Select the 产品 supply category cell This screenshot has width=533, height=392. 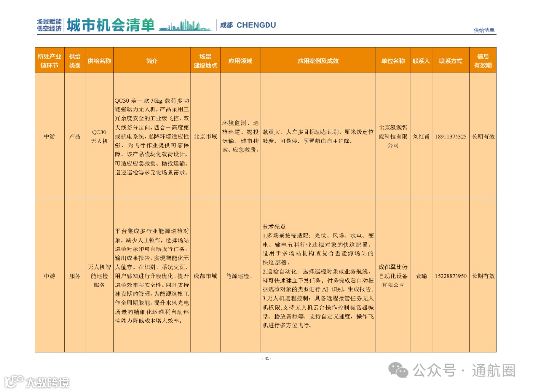[x=75, y=136]
